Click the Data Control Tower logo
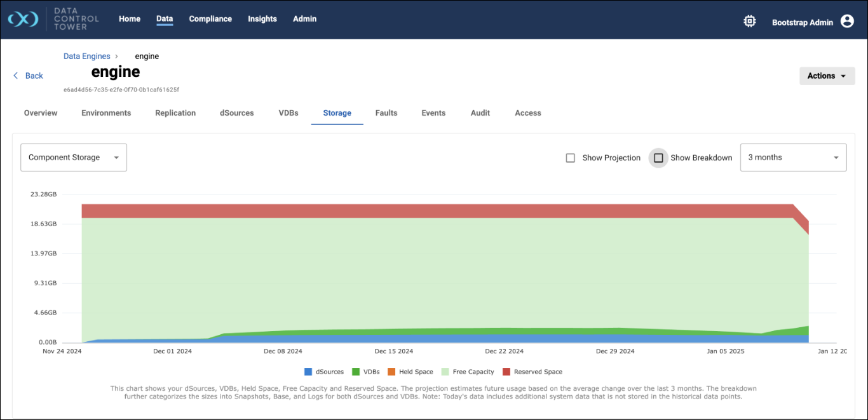868x420 pixels. [x=23, y=19]
